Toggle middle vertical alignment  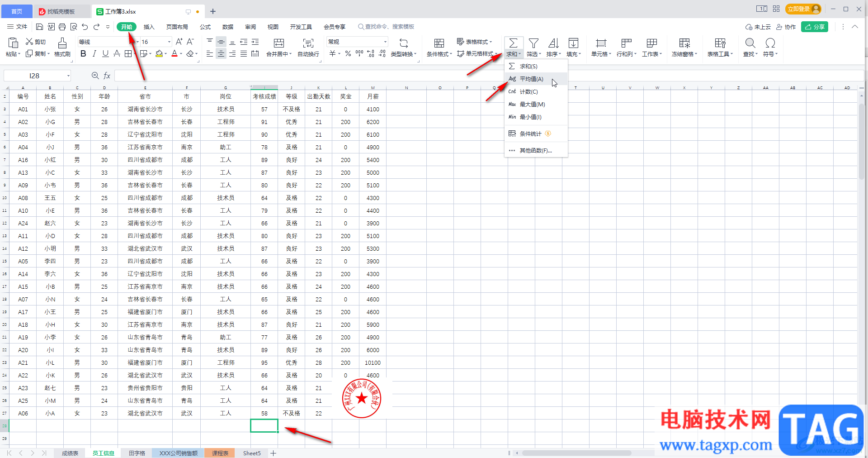coord(221,42)
